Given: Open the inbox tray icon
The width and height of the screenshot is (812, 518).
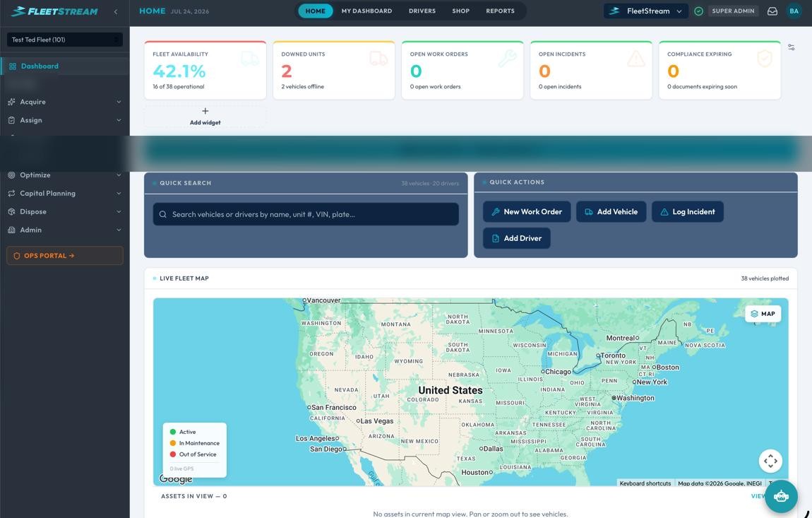Looking at the screenshot, I should tap(772, 11).
